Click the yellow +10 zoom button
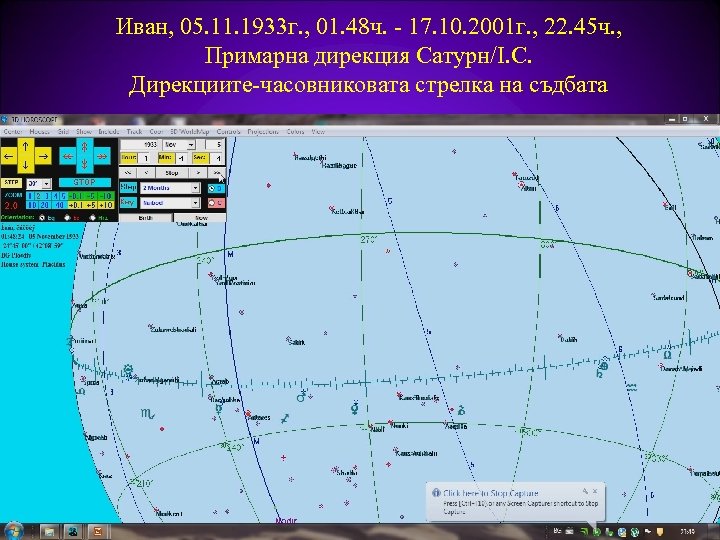Viewport: 720px width, 540px height. coord(106,205)
